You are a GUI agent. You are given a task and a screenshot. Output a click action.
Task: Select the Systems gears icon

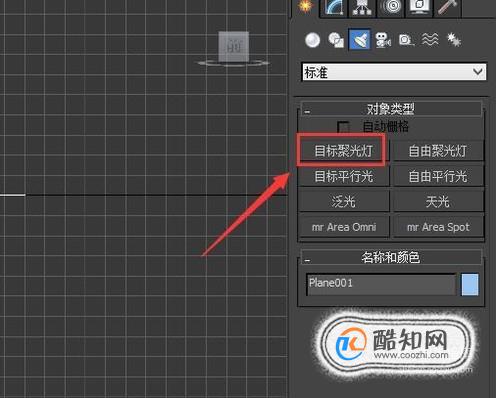pyautogui.click(x=454, y=40)
